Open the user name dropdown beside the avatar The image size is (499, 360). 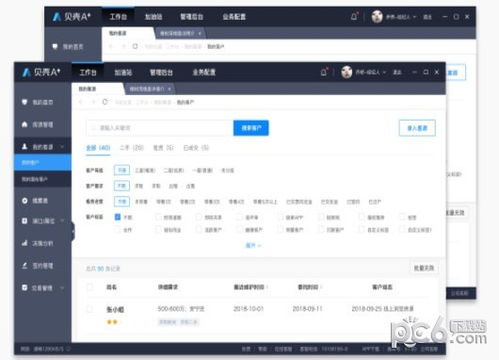[371, 72]
